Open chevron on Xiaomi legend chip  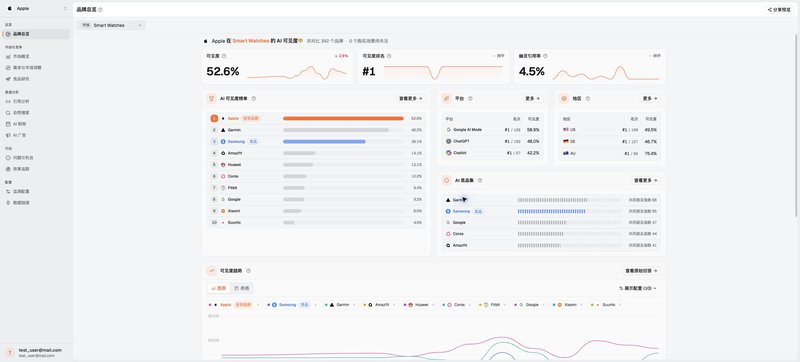[582, 305]
